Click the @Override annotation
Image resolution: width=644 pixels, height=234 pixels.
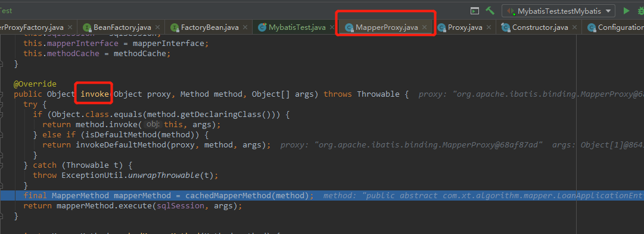tap(35, 84)
